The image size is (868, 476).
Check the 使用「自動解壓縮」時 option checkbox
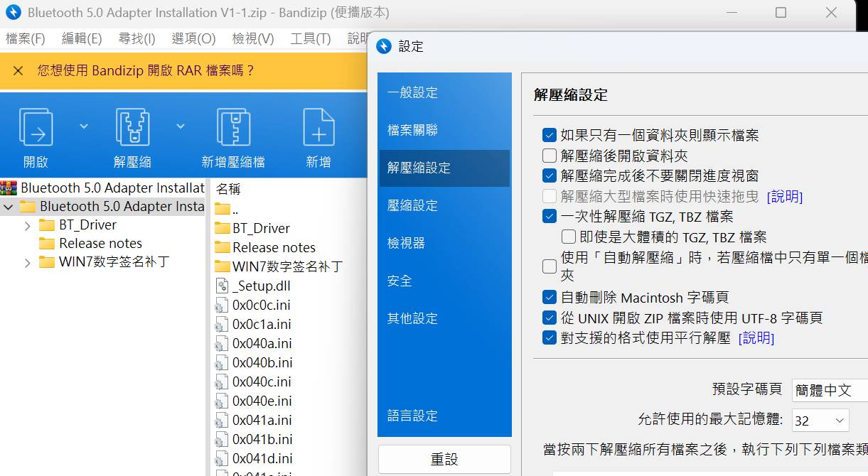[549, 266]
